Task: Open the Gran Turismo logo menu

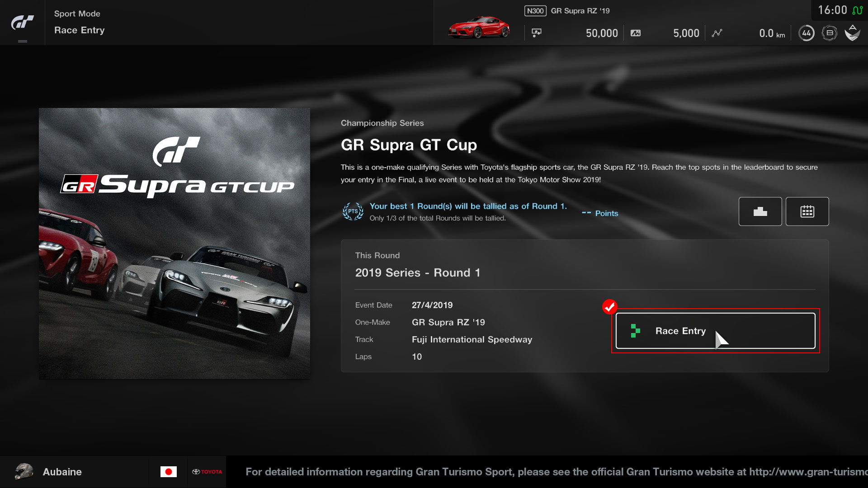Action: coord(22,23)
